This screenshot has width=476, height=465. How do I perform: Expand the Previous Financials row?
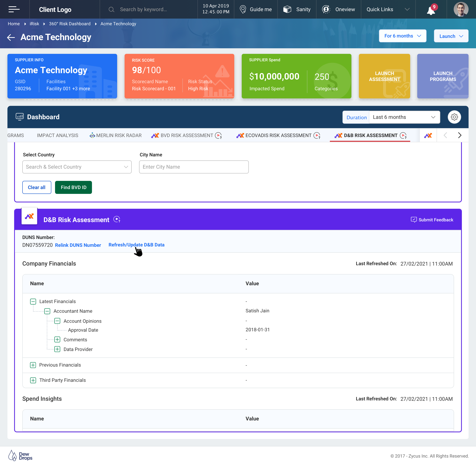[33, 365]
